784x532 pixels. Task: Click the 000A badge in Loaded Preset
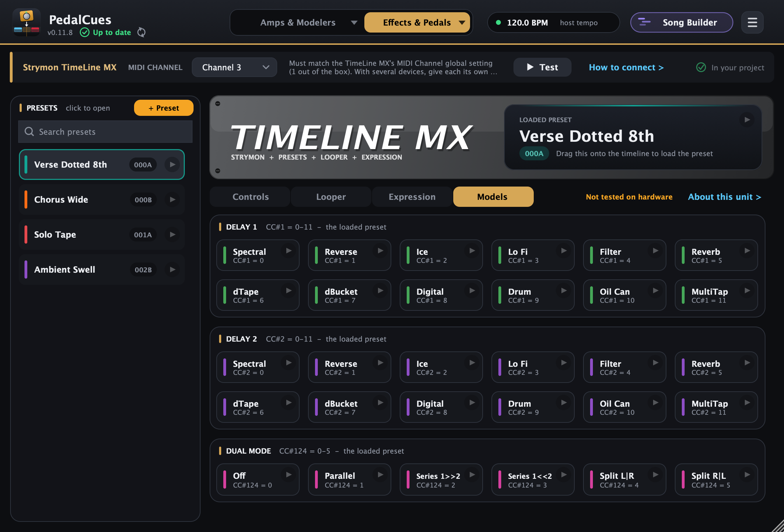(x=534, y=153)
